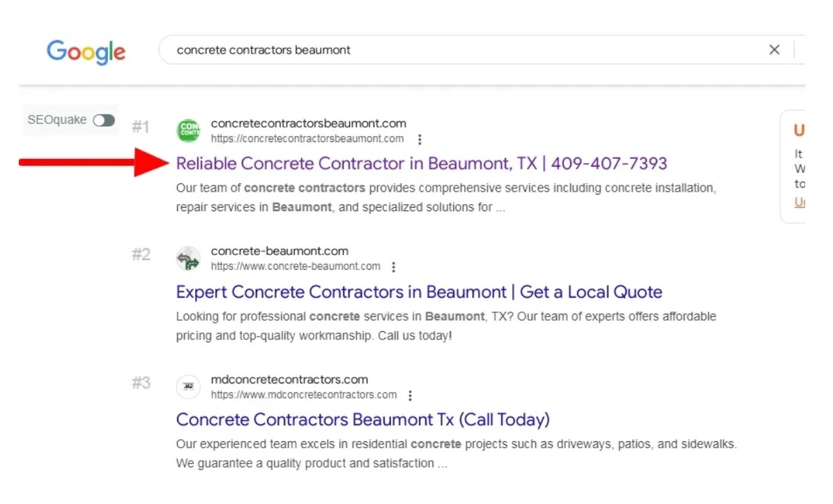Click the concretecontractorsbeaumont.com site name

pos(308,123)
